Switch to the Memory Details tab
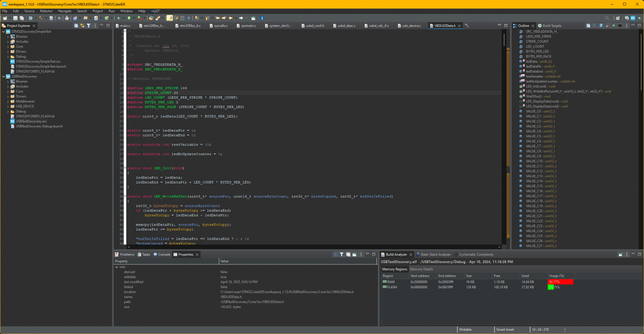Image resolution: width=644 pixels, height=334 pixels. point(421,269)
